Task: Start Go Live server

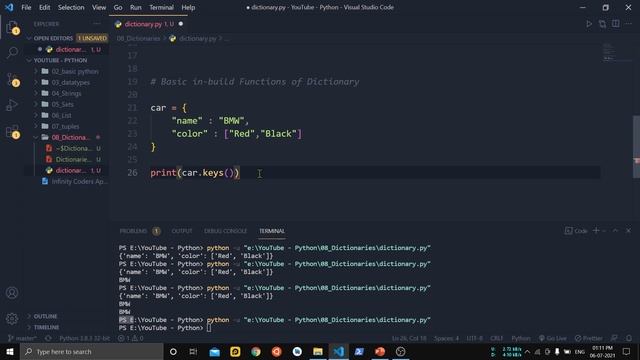Action: point(553,338)
